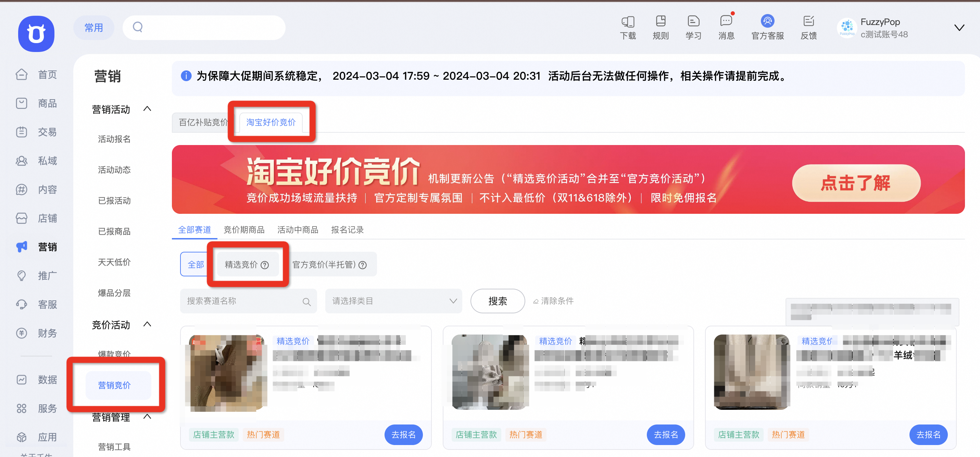Switch to the 淘宝好价竞价 tab
Screen dimensions: 980x457
coord(271,122)
